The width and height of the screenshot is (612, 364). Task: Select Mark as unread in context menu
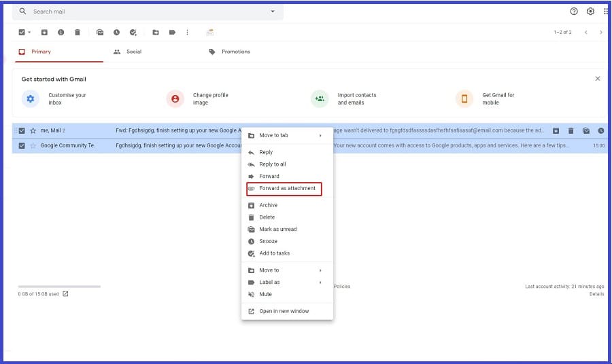(x=287, y=229)
